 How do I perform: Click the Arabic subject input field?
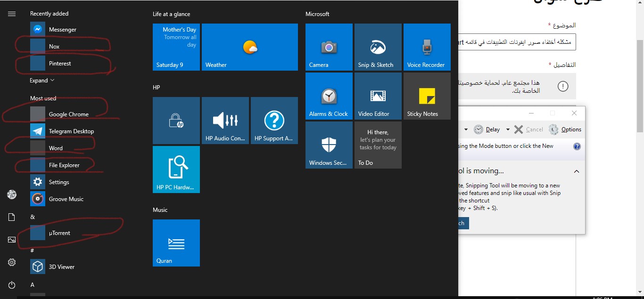point(517,42)
